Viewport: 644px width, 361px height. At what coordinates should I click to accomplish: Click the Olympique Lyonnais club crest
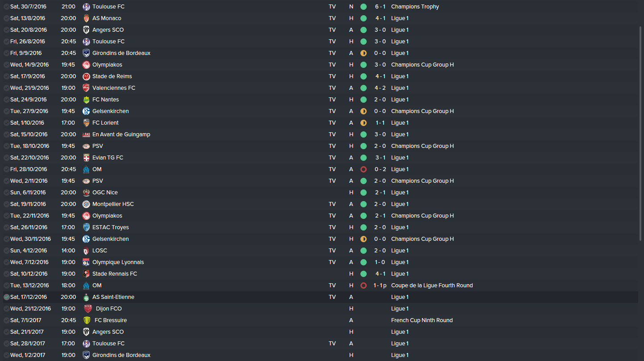[86, 262]
